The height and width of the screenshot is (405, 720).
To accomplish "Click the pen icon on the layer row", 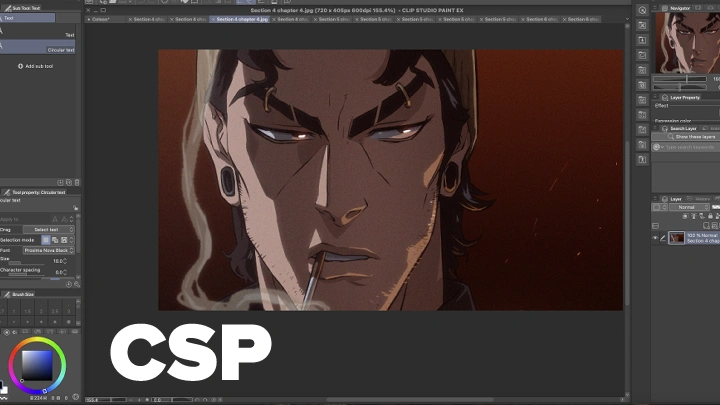I will (x=663, y=238).
